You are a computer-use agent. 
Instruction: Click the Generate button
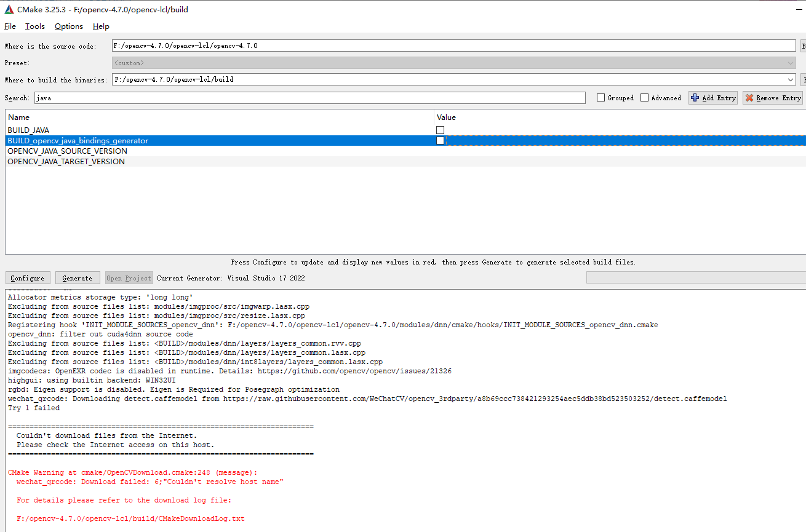77,277
